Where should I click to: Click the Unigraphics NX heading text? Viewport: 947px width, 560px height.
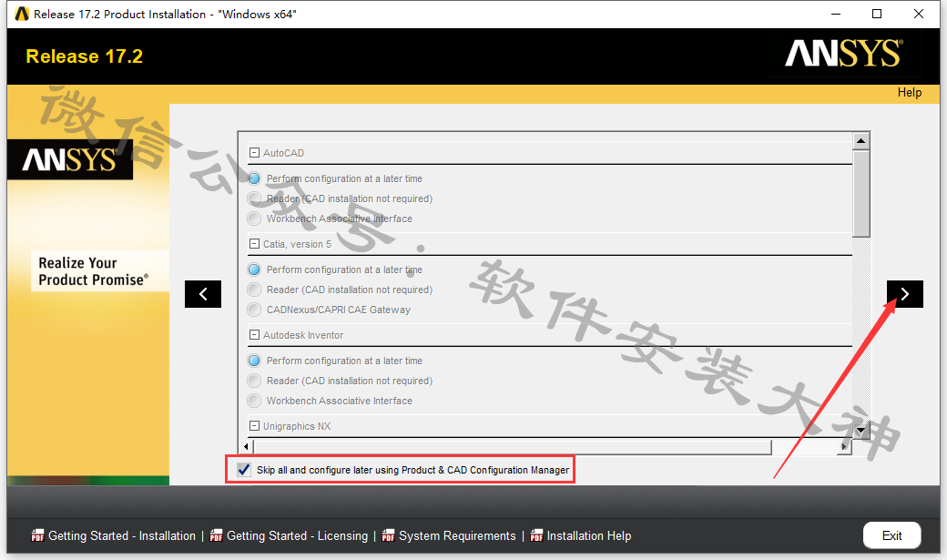tap(297, 426)
